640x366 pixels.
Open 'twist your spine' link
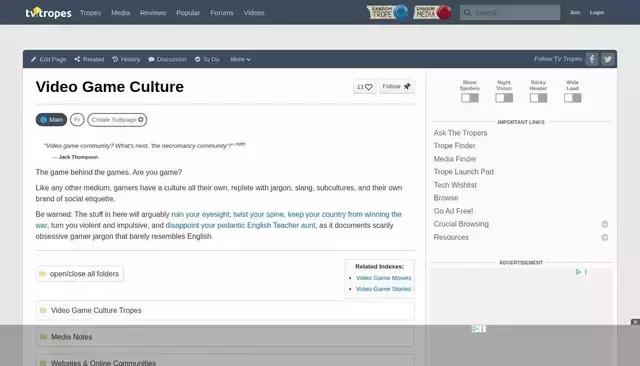tap(258, 214)
